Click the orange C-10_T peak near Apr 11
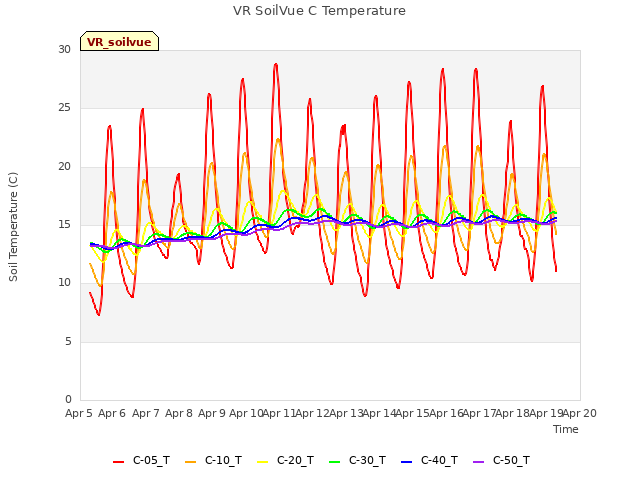 278,140
